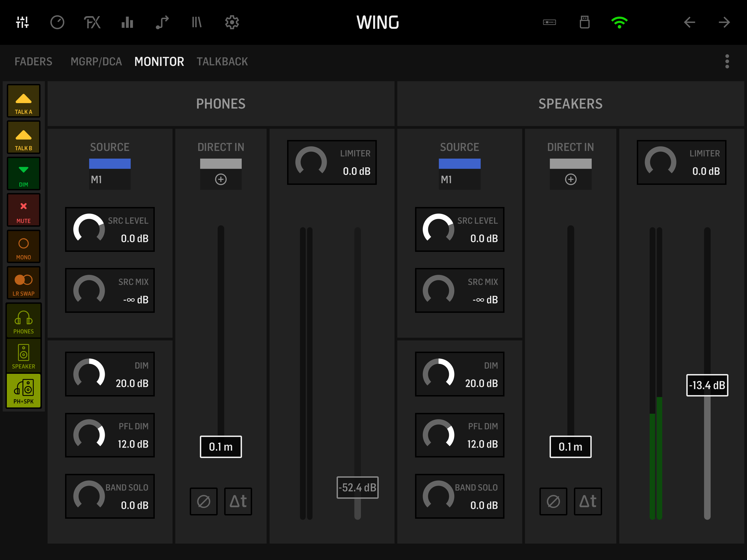Select the Phones BAND SOLO knob
Viewport: 747px width, 560px height.
coord(110,496)
